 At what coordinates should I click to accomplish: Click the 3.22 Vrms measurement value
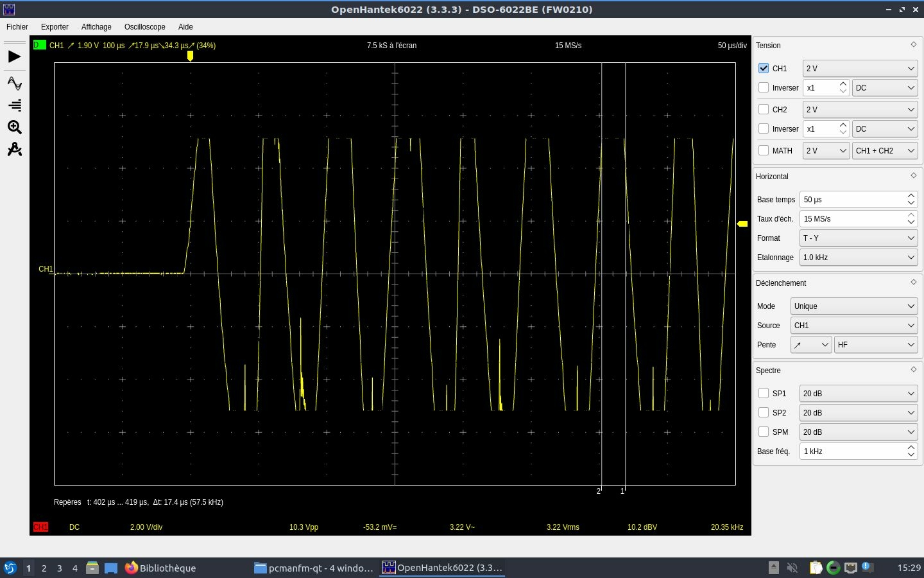click(x=563, y=527)
